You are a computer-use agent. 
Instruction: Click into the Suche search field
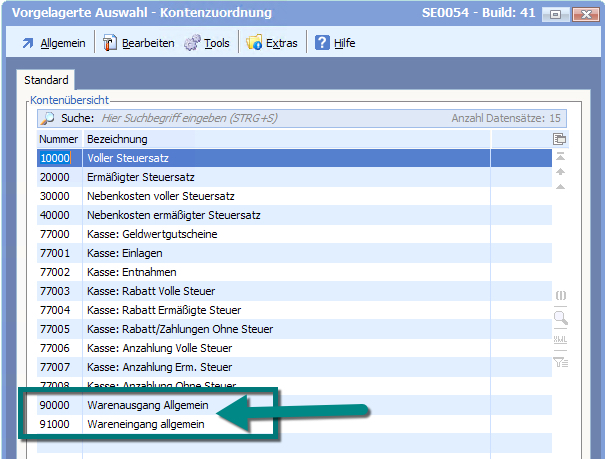tap(250, 118)
